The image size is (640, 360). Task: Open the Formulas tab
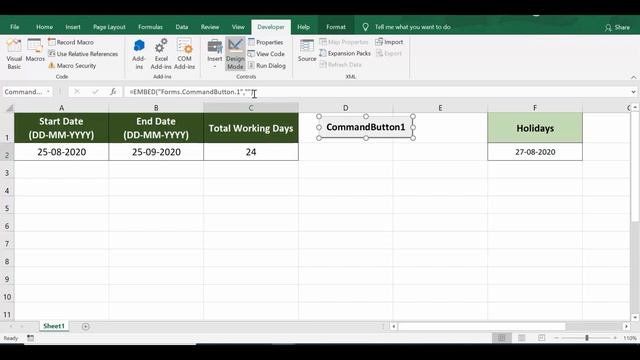(150, 27)
